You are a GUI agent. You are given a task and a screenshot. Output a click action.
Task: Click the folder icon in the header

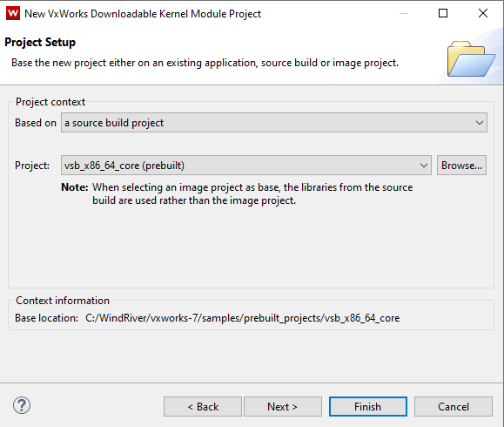point(471,59)
